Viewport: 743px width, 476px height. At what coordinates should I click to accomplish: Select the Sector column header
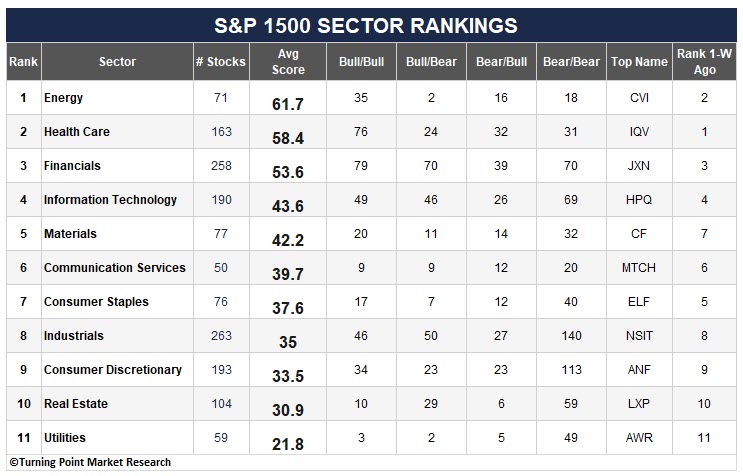(117, 62)
